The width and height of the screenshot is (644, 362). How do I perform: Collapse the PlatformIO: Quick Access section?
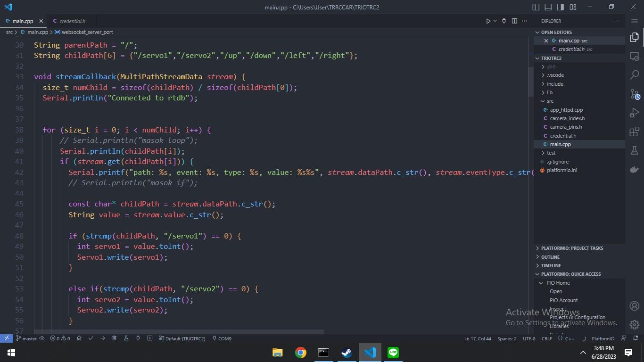click(x=579, y=274)
